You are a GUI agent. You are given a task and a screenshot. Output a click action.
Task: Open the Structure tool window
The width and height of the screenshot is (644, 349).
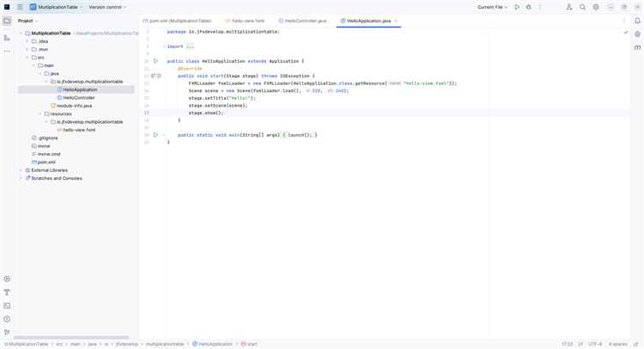(x=7, y=38)
